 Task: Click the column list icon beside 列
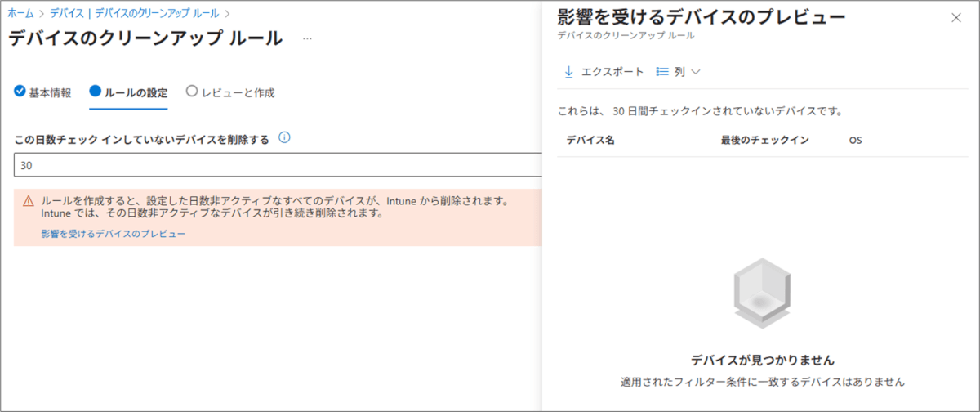point(662,72)
